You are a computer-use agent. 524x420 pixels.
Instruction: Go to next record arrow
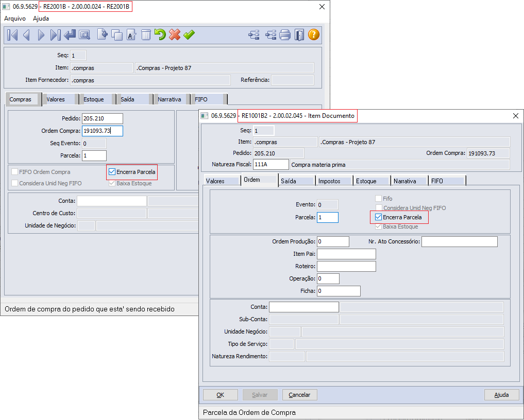pyautogui.click(x=41, y=34)
